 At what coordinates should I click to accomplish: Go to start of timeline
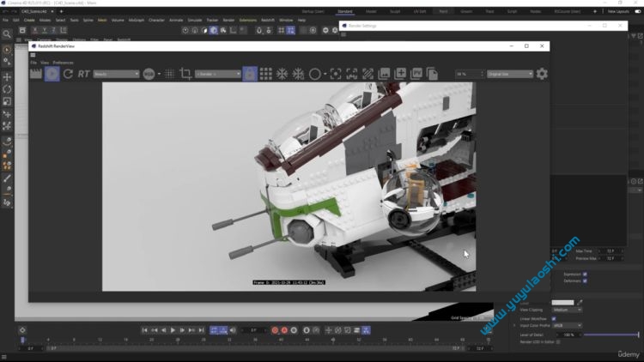pyautogui.click(x=144, y=330)
